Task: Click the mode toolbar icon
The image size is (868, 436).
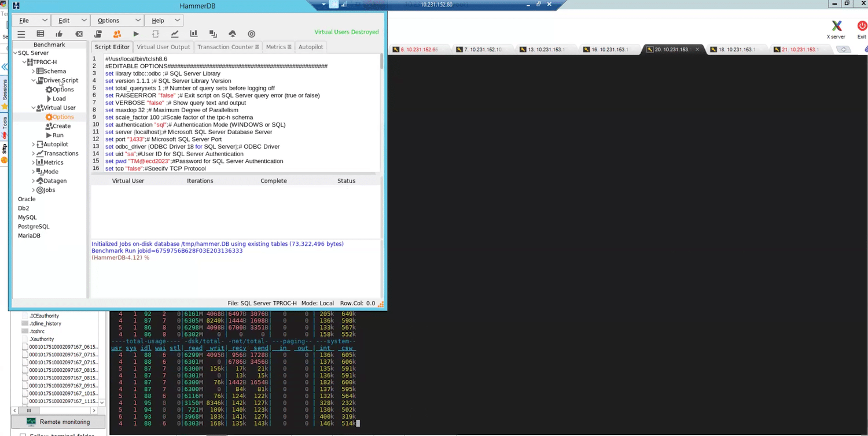Action: pyautogui.click(x=213, y=34)
